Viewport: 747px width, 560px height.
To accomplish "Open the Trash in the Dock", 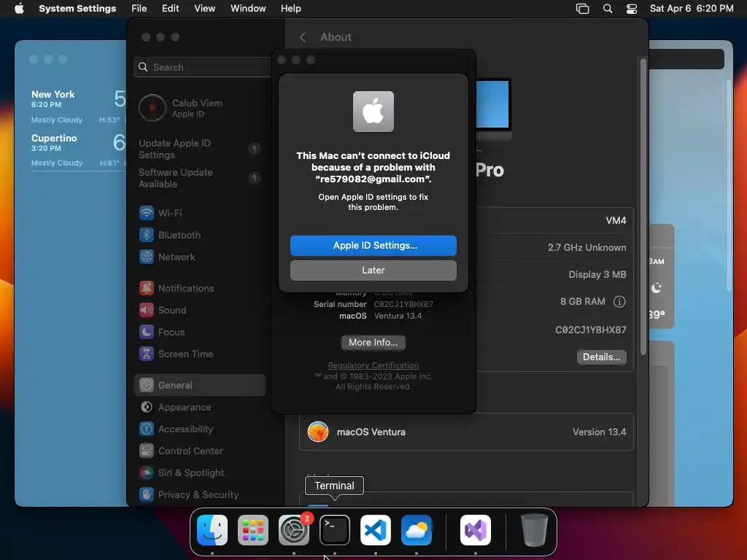I will [535, 530].
